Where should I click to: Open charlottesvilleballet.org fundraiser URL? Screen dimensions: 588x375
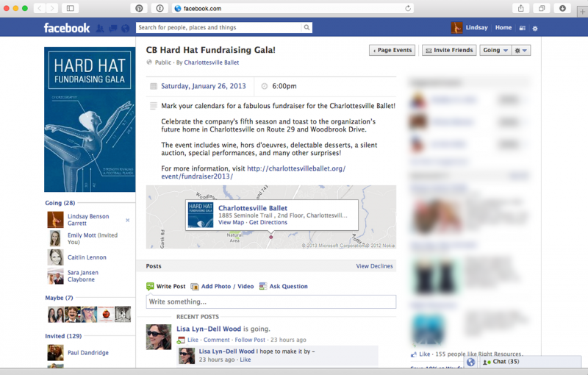[254, 173]
